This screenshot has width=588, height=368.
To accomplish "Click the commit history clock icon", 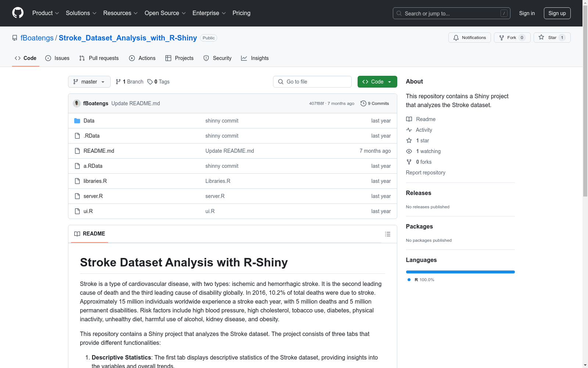I will (363, 103).
